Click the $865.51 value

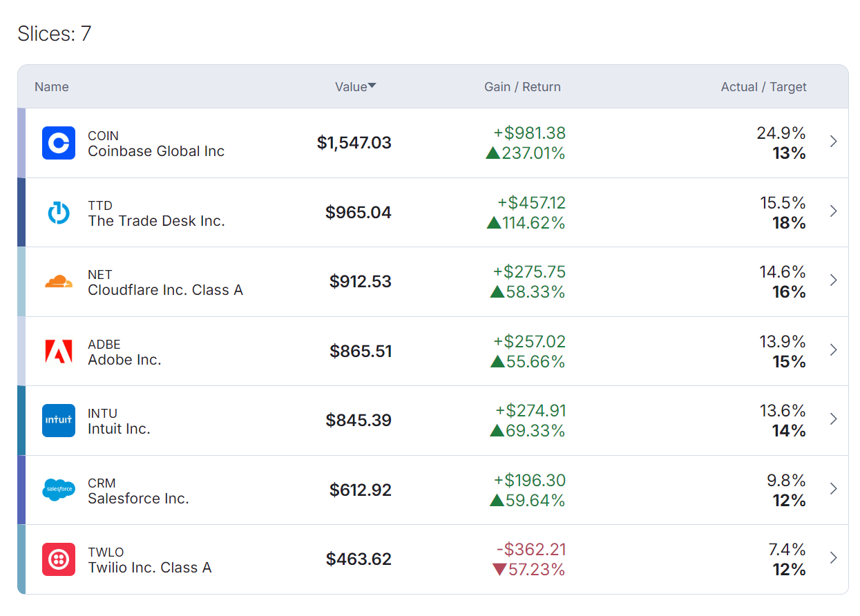361,352
